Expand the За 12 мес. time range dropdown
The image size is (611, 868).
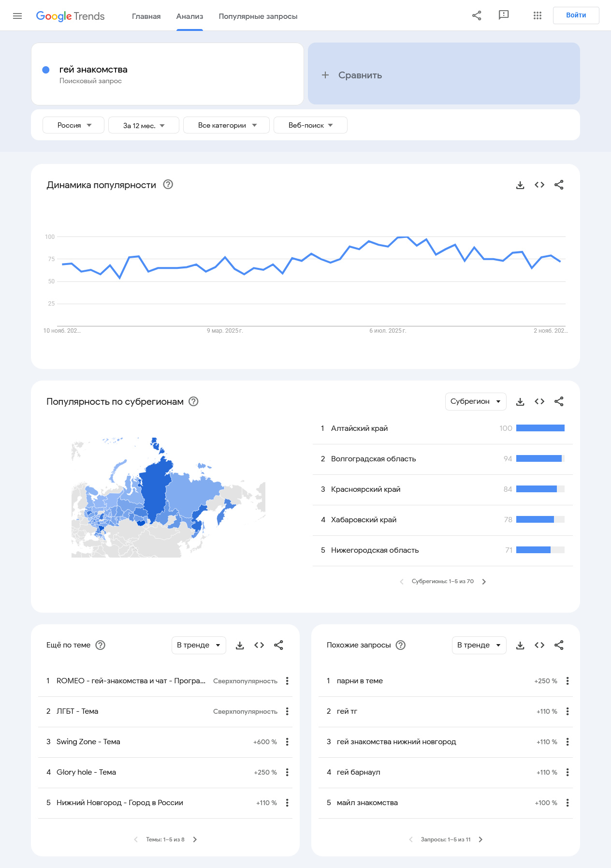coord(144,125)
